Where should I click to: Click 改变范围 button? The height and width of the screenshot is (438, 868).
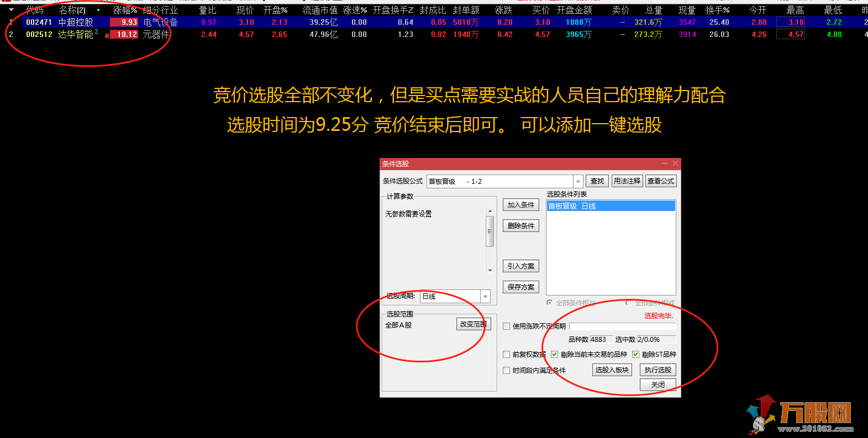(x=474, y=324)
